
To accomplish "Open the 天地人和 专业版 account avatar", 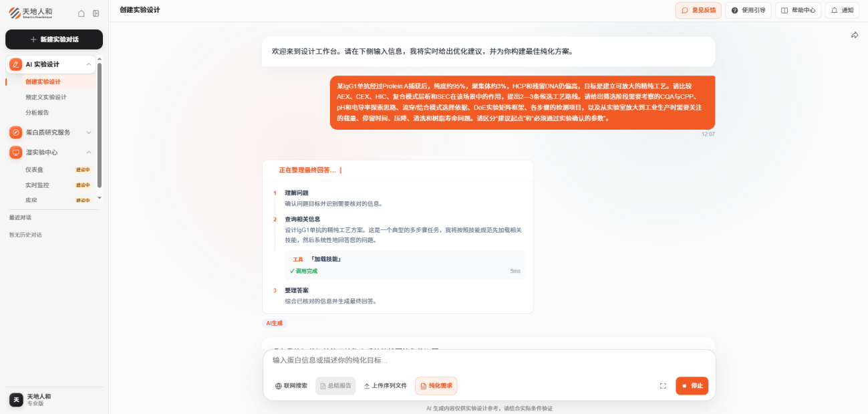I will [16, 399].
